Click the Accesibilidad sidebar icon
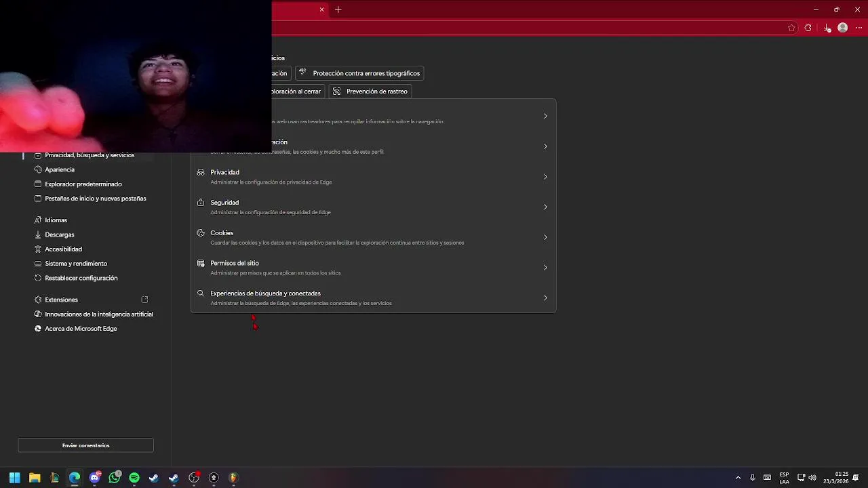Viewport: 868px width, 488px height. coord(39,249)
